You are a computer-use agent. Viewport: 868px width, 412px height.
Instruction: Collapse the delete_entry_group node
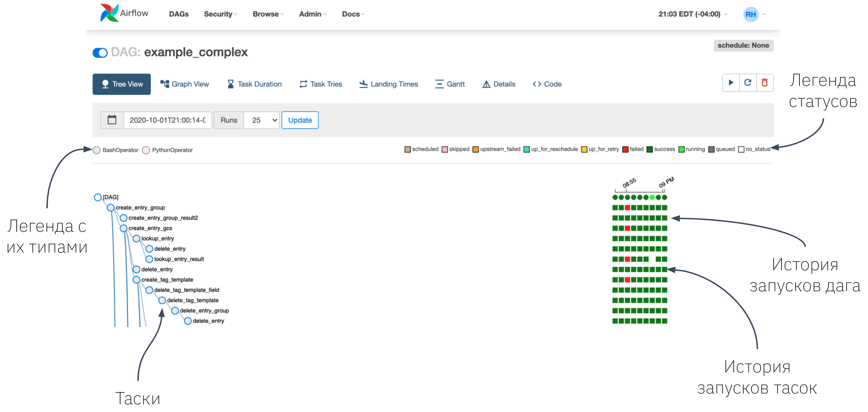tap(175, 310)
